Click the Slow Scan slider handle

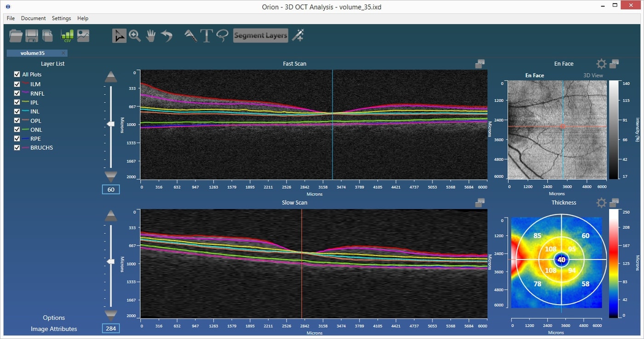click(111, 261)
